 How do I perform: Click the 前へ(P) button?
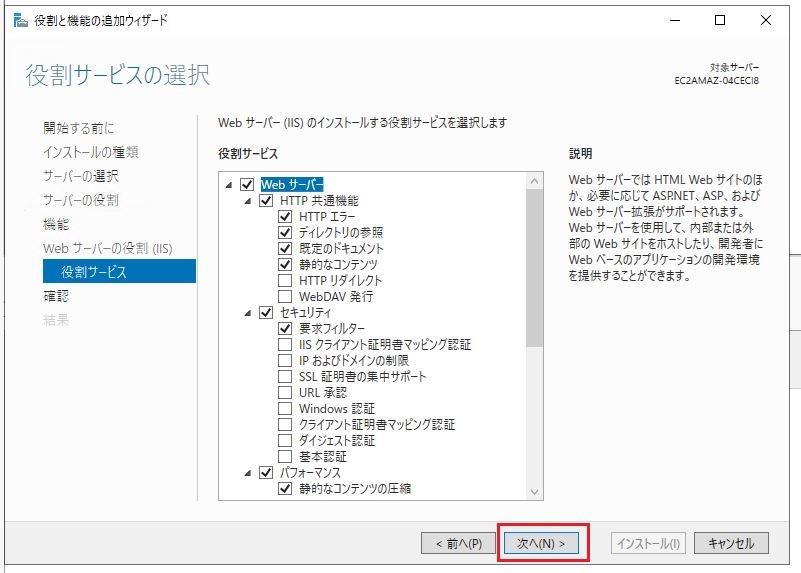click(459, 543)
